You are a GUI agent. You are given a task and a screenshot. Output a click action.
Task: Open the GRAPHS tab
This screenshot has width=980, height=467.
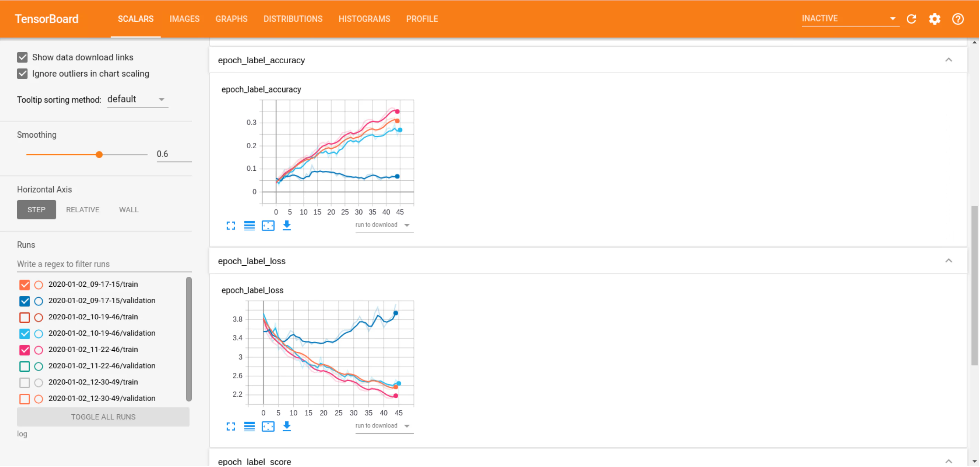click(x=231, y=19)
